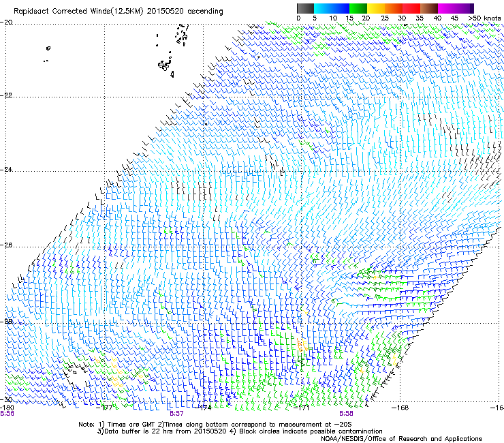504x443 pixels.
Task: Click the '-168' longitude axis label
Action: (400, 408)
